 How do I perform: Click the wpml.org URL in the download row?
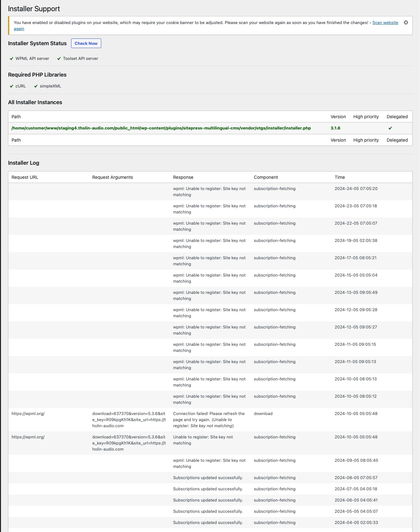point(28,414)
